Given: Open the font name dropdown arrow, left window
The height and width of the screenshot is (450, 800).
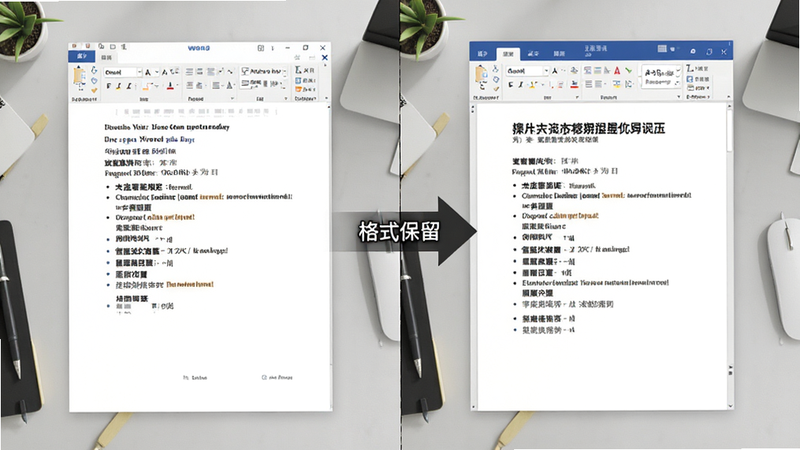Looking at the screenshot, I should pos(139,72).
